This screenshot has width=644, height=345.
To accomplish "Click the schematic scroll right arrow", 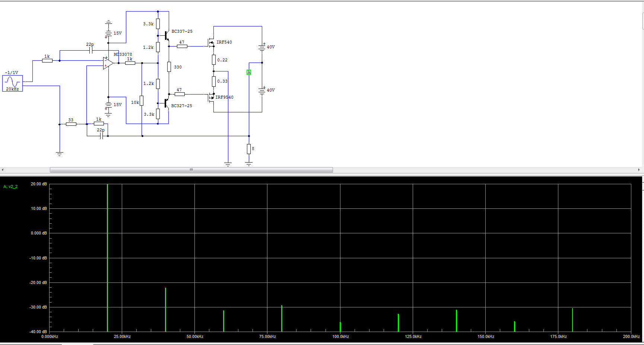I will 639,170.
